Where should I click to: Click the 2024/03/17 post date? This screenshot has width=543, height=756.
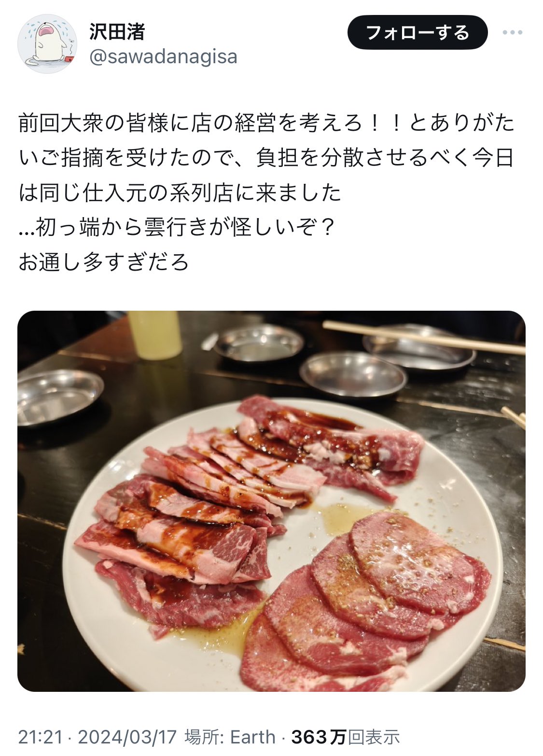127,737
